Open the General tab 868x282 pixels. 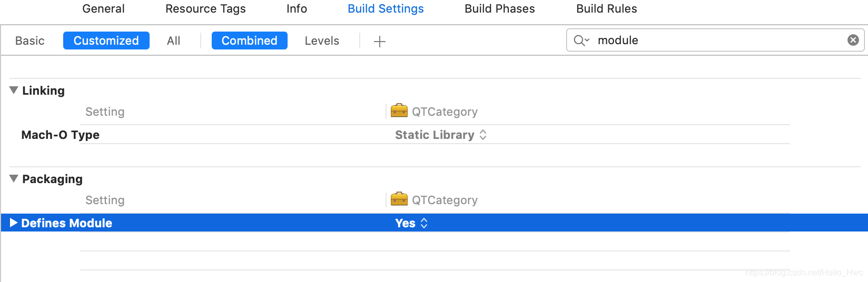tap(103, 8)
